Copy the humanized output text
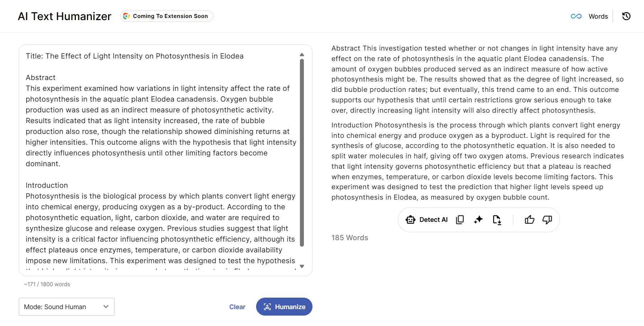Viewport: 644px width, 326px height. point(460,219)
